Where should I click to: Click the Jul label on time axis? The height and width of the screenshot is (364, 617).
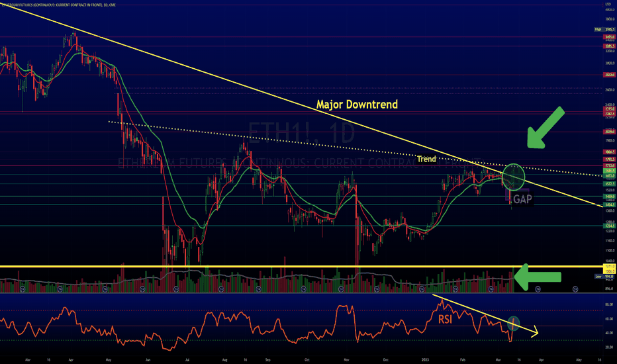click(188, 359)
